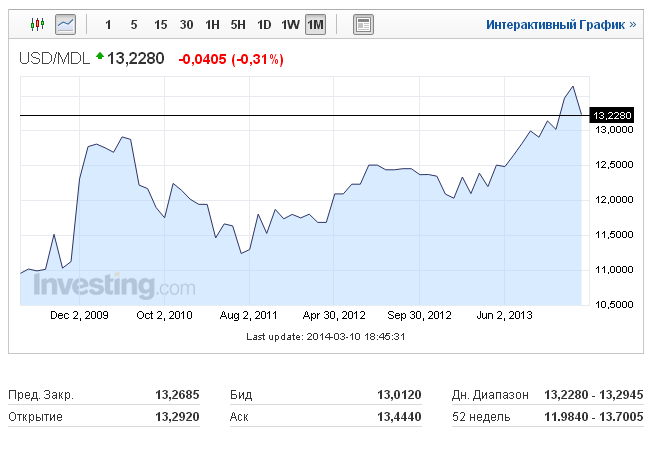Image resolution: width=653 pixels, height=454 pixels.
Task: Click the Apr 30, 2012 date label
Action: pyautogui.click(x=334, y=315)
